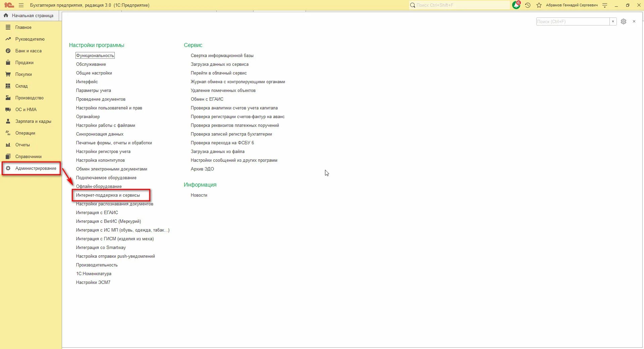
Task: Open Синхронизация данных link
Action: click(x=100, y=134)
